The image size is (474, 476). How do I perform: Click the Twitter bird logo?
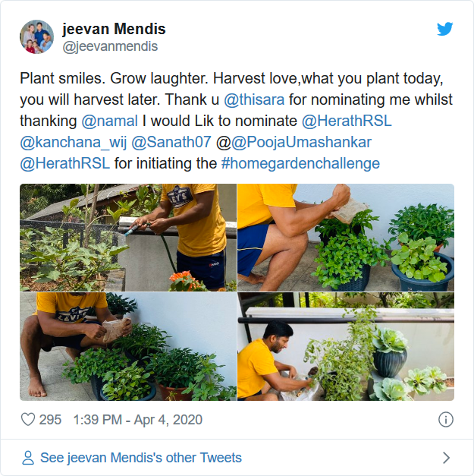[445, 30]
